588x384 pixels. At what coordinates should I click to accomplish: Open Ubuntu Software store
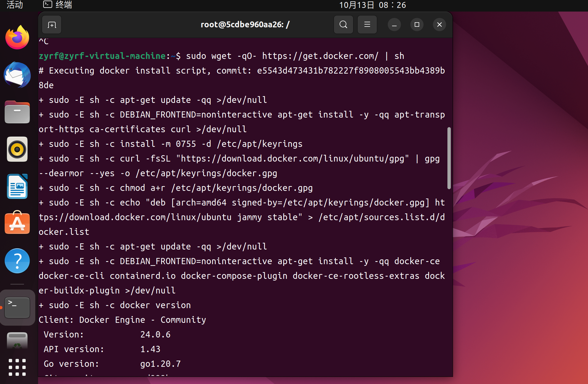pyautogui.click(x=17, y=223)
